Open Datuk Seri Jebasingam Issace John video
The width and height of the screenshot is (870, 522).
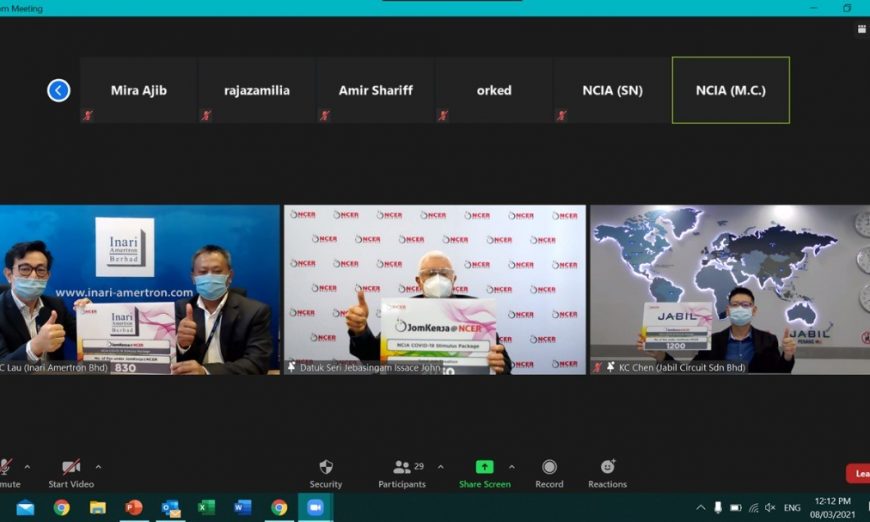click(434, 290)
